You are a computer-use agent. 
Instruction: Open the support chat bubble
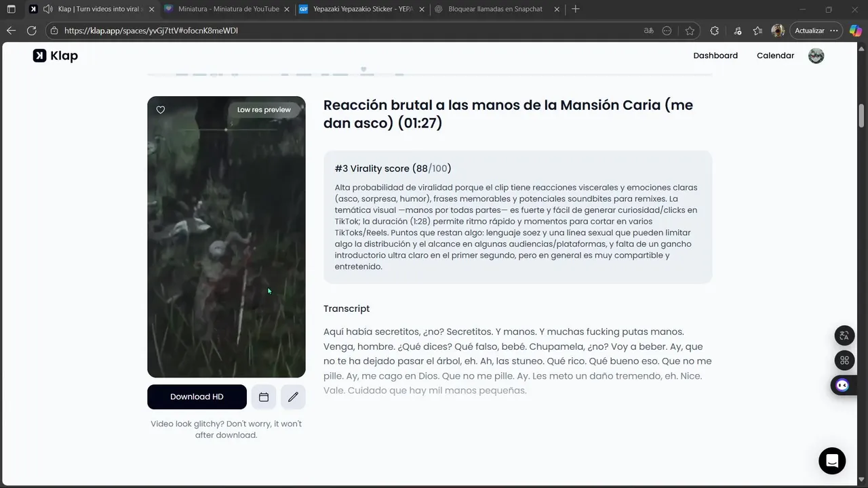[x=832, y=461]
